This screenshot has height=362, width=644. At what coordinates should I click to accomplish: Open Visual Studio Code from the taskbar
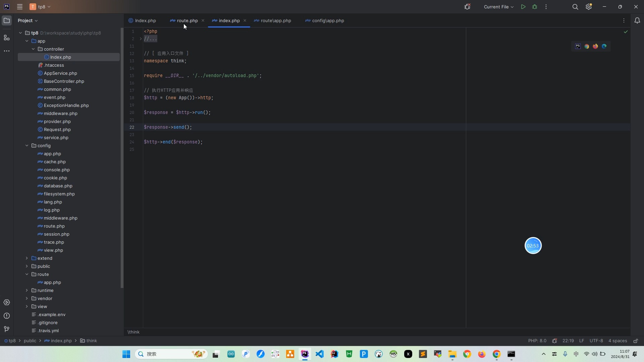point(320,354)
